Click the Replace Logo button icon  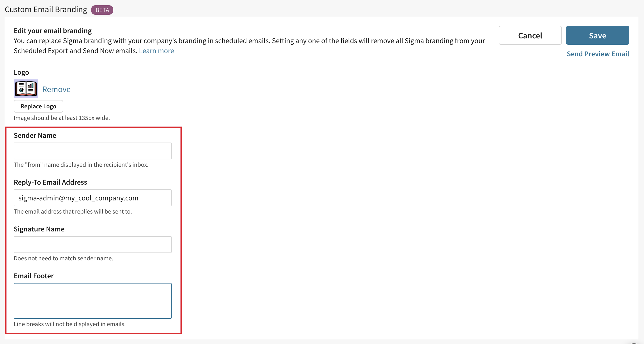(38, 106)
